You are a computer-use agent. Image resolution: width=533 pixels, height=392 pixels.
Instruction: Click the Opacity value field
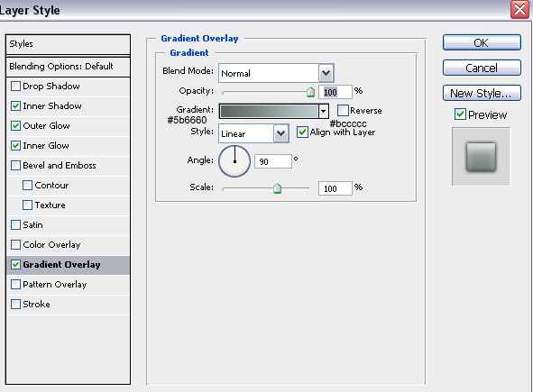pos(335,92)
